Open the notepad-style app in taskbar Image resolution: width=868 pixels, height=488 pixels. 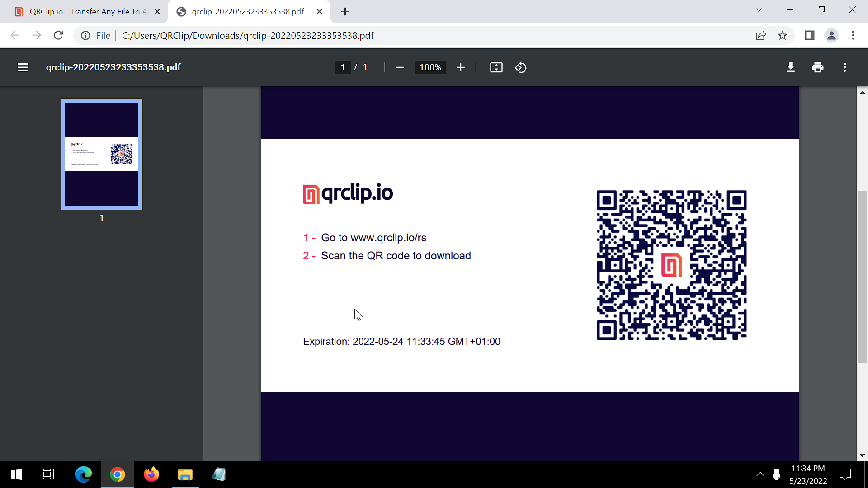(219, 474)
